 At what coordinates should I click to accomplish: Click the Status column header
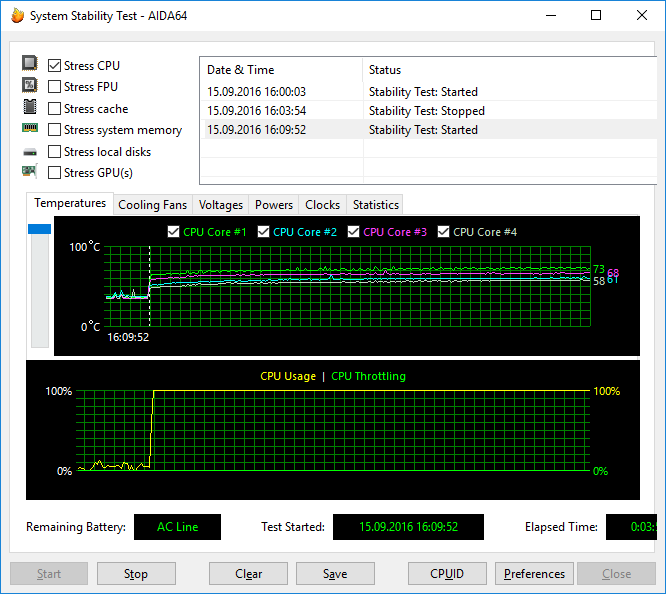[510, 70]
